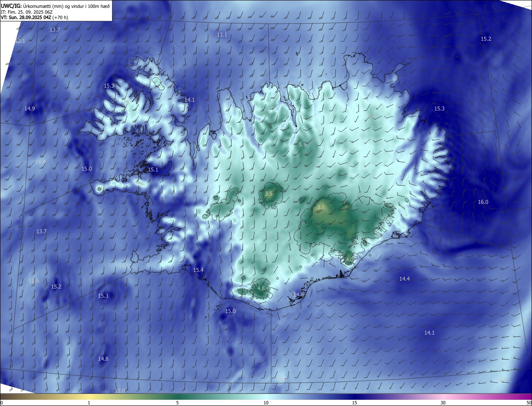
Task: Click the colour scale tick labelled 0
Action: point(2,403)
